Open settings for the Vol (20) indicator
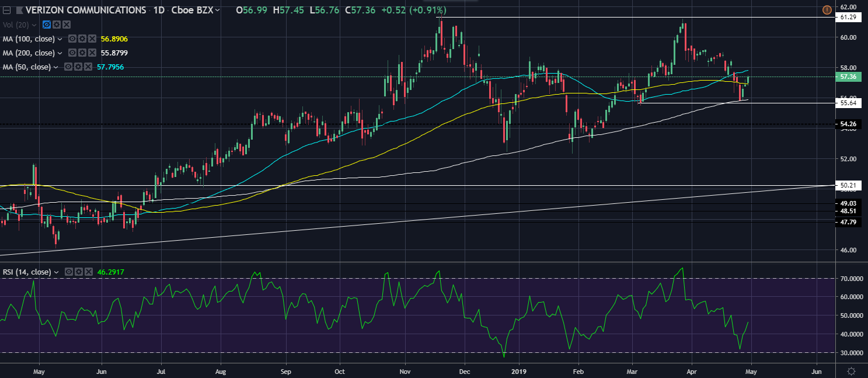This screenshot has height=378, width=868. (x=57, y=25)
